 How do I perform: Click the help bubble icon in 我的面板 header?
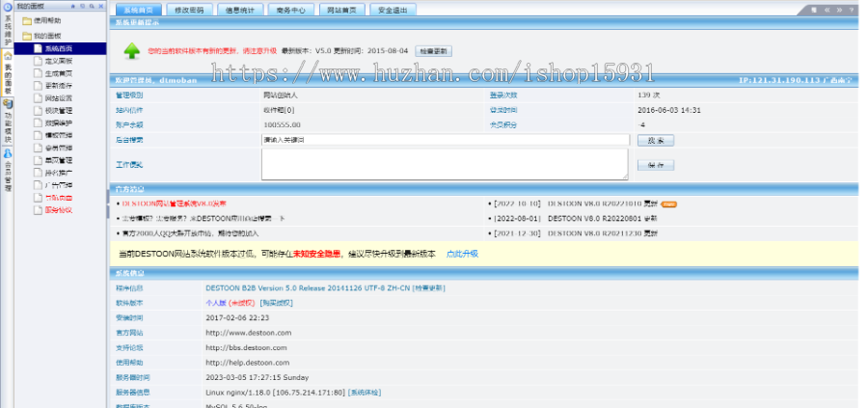(x=82, y=6)
